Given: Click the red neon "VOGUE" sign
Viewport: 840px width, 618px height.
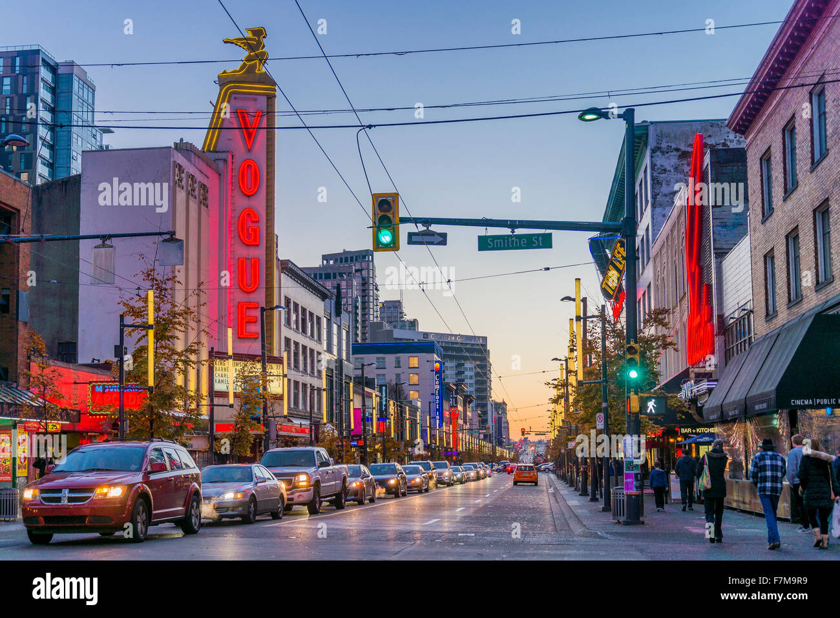Looking at the screenshot, I should pyautogui.click(x=249, y=223).
